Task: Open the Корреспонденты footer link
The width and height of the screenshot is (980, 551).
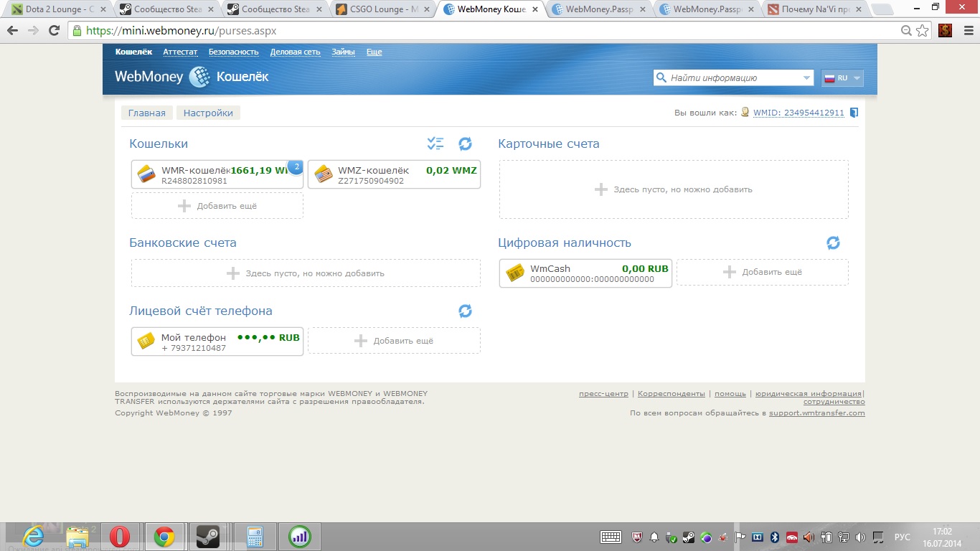Action: (672, 394)
